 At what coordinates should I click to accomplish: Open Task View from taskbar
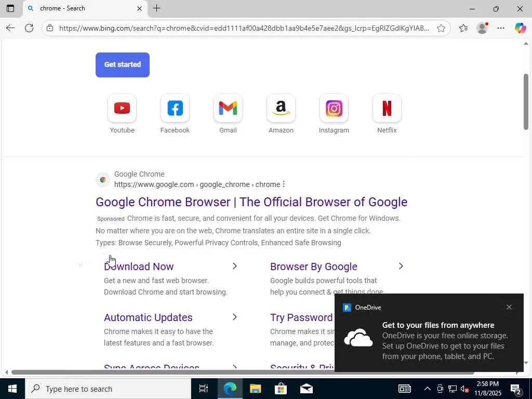203,389
